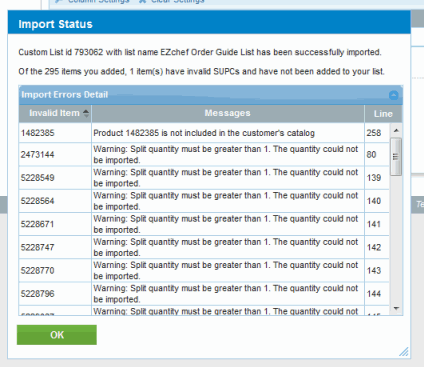Click the scrollbar up arrow in the errors table
Viewport: 424px width, 367px height.
[x=396, y=130]
